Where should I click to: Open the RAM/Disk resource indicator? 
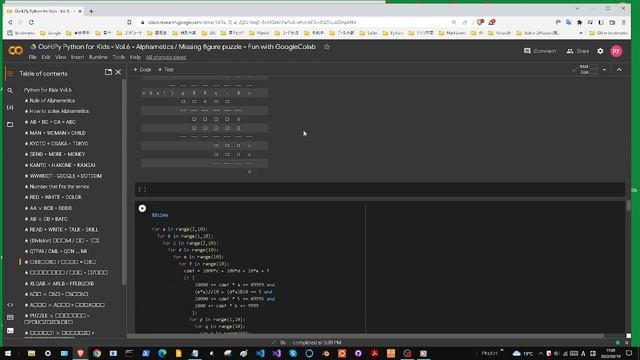pos(586,70)
